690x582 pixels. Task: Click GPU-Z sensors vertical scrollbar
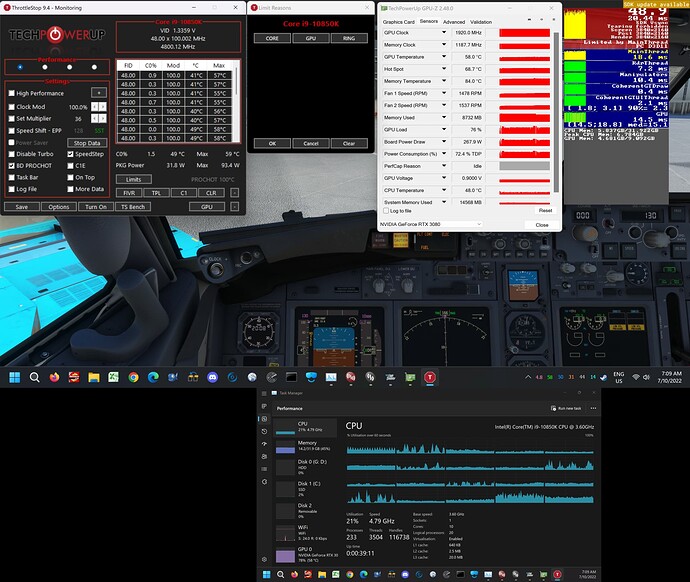(556, 112)
